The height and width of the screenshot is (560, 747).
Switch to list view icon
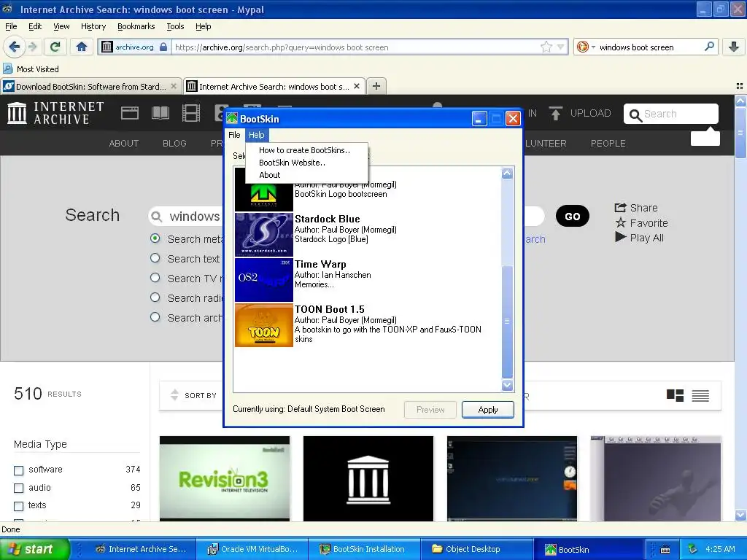(700, 395)
